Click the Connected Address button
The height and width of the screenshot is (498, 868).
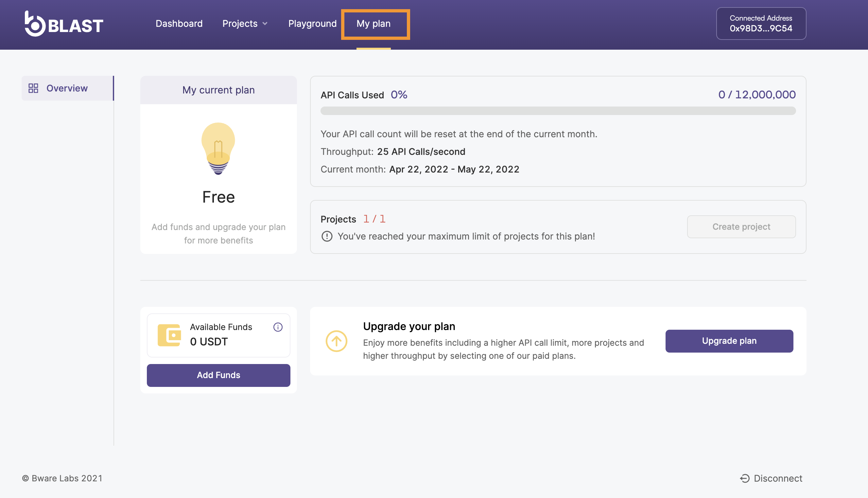pyautogui.click(x=761, y=24)
